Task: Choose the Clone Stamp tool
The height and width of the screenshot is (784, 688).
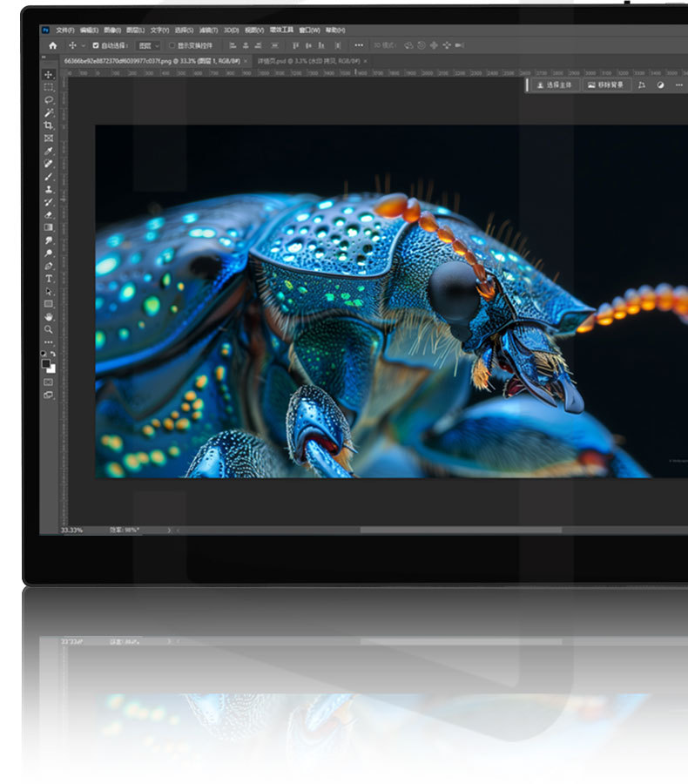Action: click(49, 189)
